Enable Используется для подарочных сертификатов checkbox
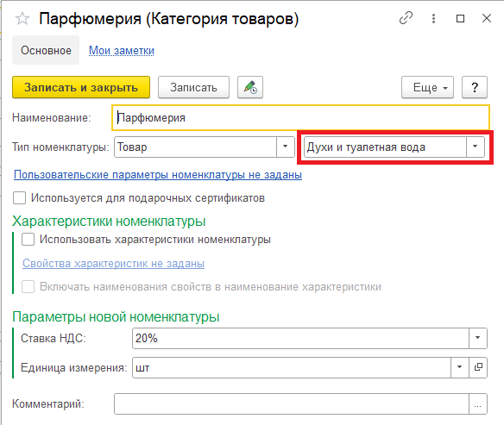The width and height of the screenshot is (504, 425). [19, 198]
